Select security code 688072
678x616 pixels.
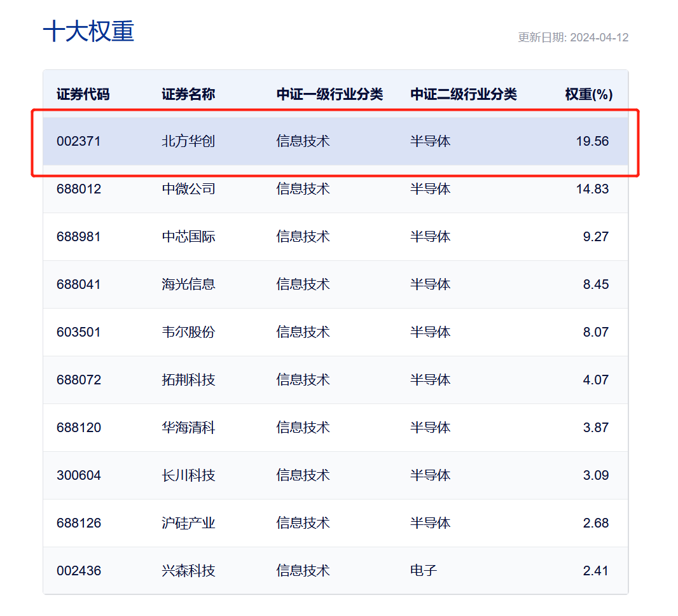coord(79,380)
